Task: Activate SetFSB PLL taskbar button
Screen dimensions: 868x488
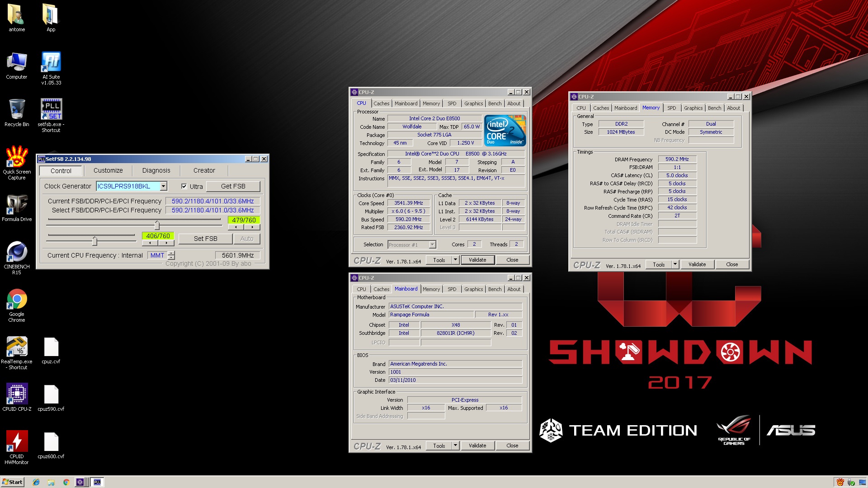Action: [97, 482]
